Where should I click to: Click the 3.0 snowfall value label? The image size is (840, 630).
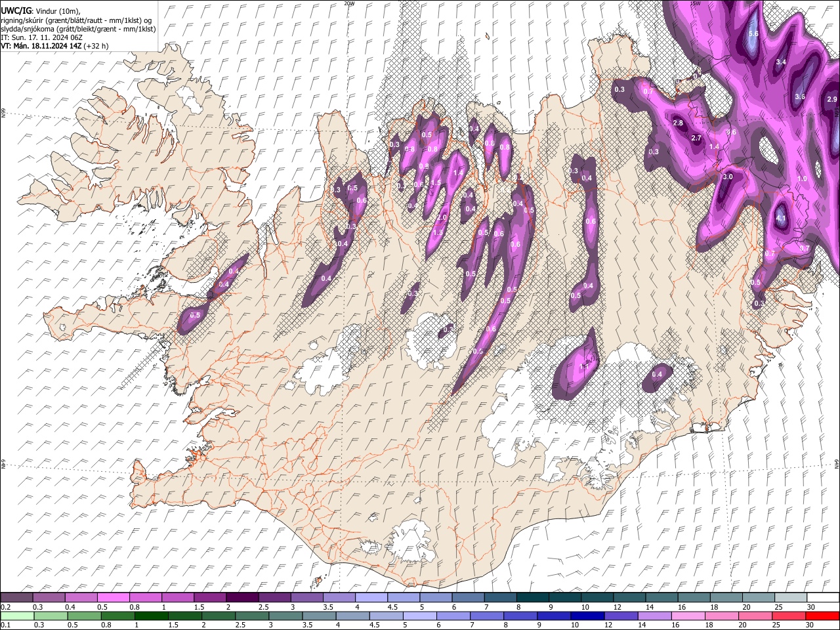727,177
